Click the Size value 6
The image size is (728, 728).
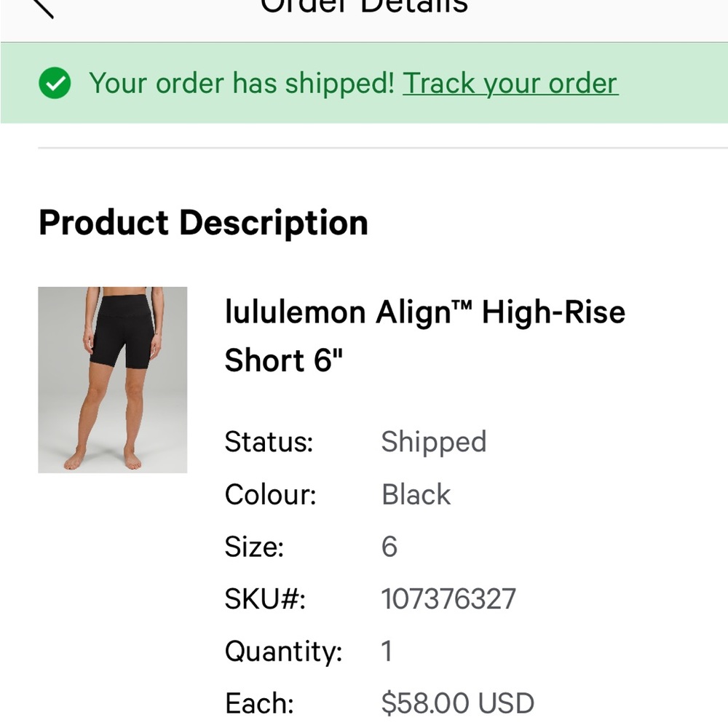[x=389, y=547]
